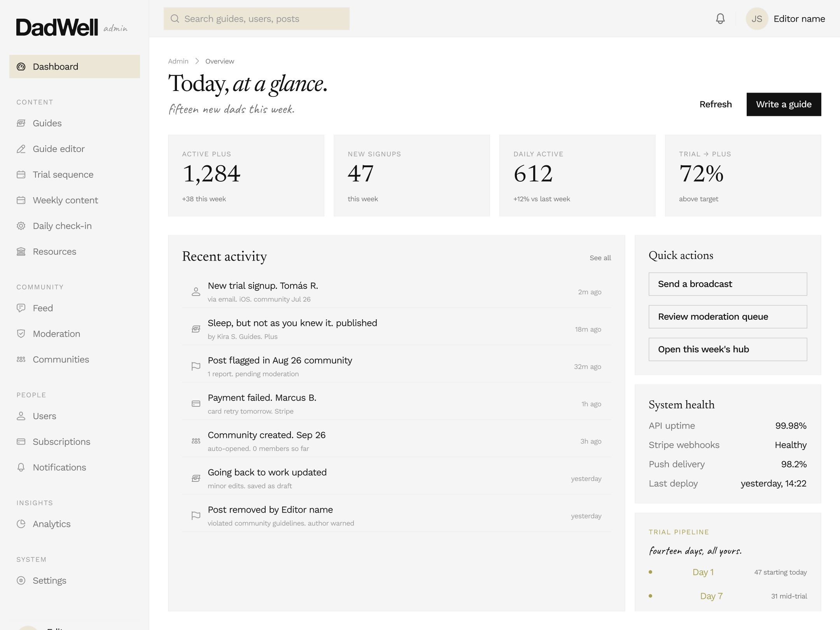This screenshot has width=840, height=630.
Task: Select the Moderation sidebar entry
Action: click(75, 334)
